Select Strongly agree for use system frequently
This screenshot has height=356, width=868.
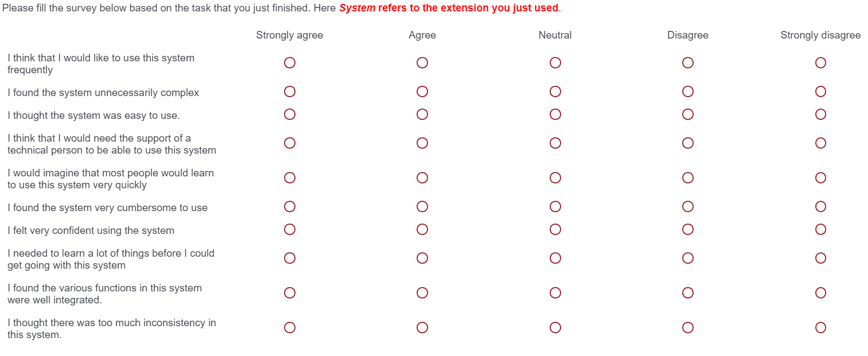pyautogui.click(x=290, y=63)
